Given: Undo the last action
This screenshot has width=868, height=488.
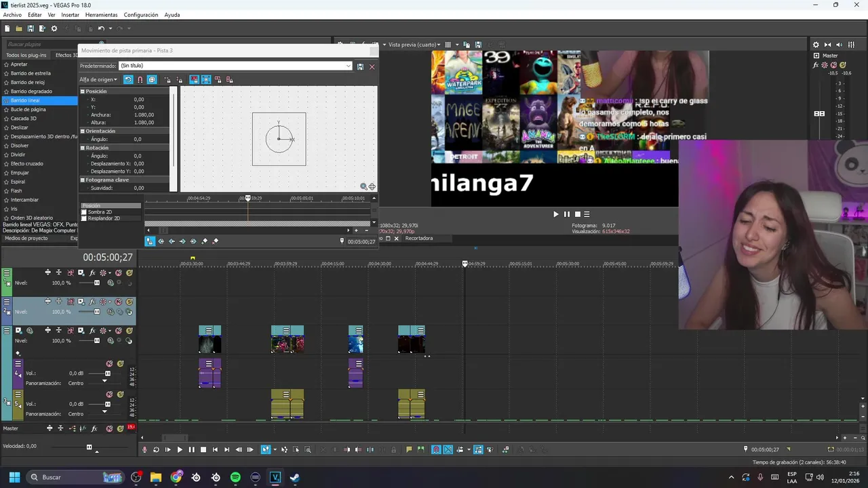Looking at the screenshot, I should 101,28.
